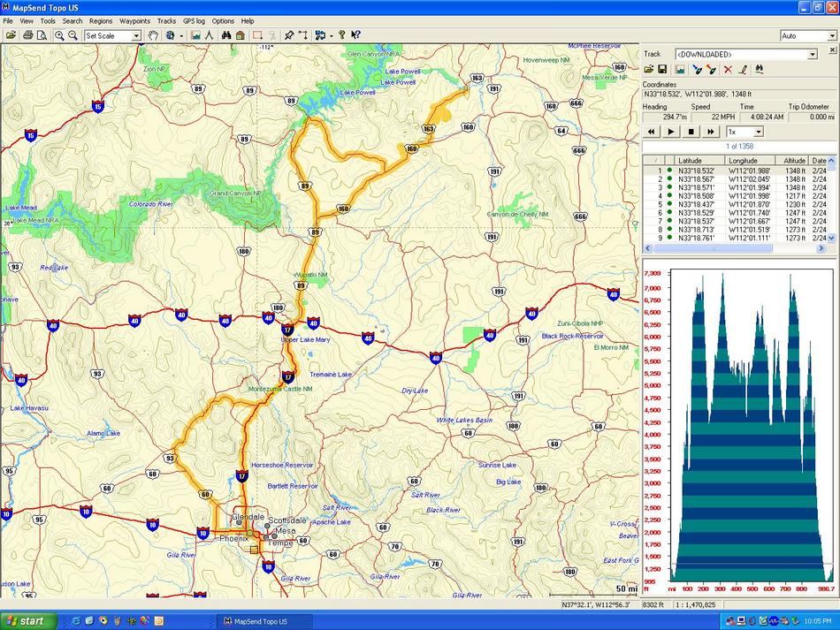Click the taskbar clock showing 10:05 PM
The width and height of the screenshot is (840, 630).
click(x=818, y=621)
